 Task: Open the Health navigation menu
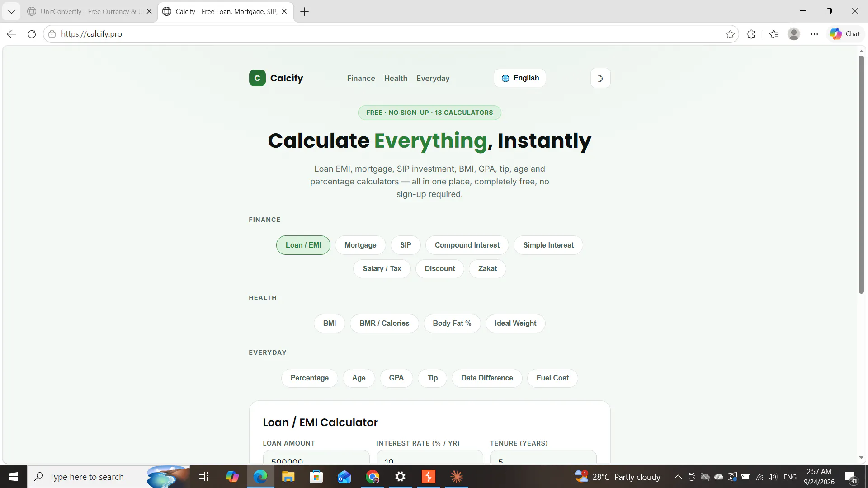[396, 78]
